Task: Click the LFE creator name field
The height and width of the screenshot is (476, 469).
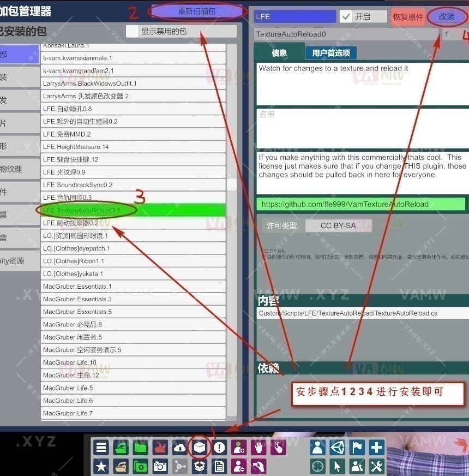Action: click(x=294, y=17)
